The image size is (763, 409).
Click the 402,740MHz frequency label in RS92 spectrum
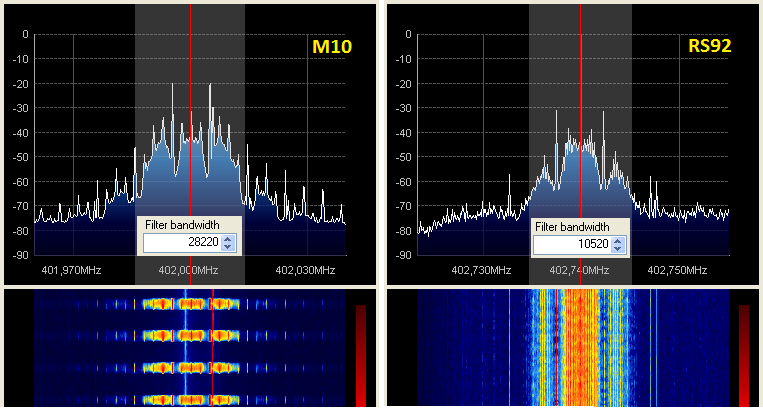579,270
